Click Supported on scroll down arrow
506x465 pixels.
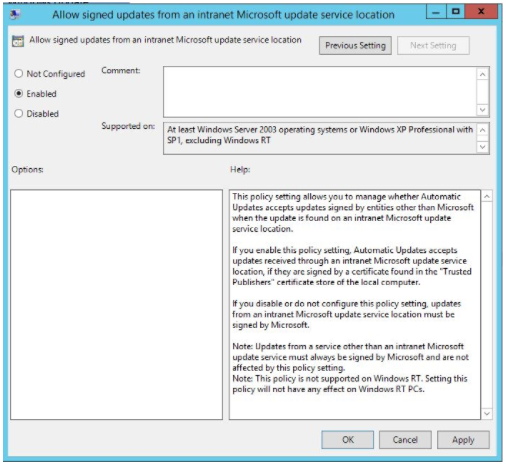(x=482, y=147)
